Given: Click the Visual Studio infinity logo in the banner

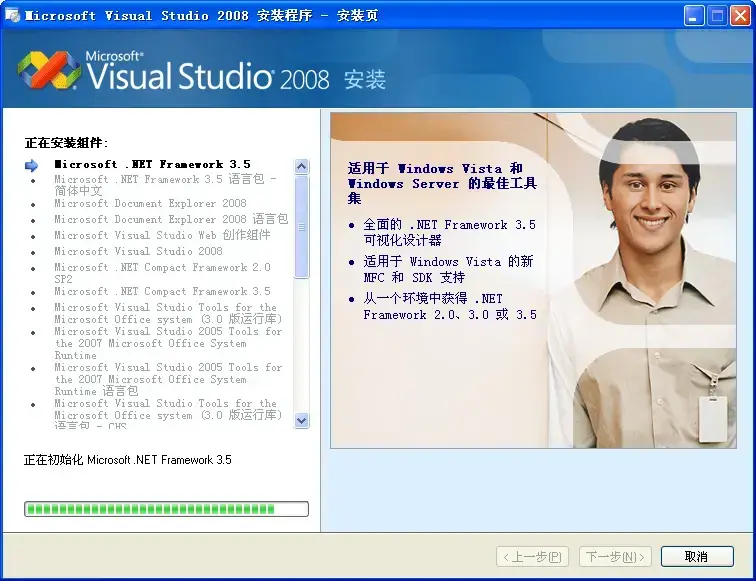Looking at the screenshot, I should pyautogui.click(x=49, y=70).
